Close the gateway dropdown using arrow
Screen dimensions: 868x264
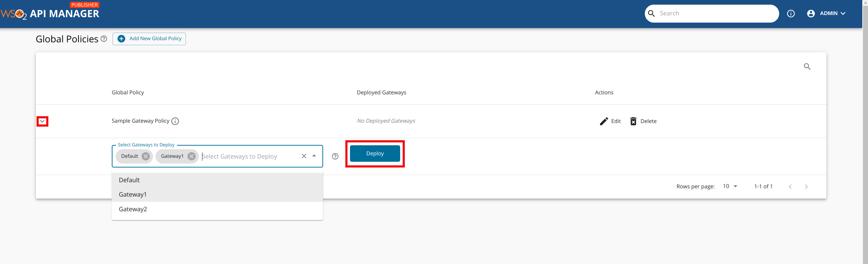point(314,156)
